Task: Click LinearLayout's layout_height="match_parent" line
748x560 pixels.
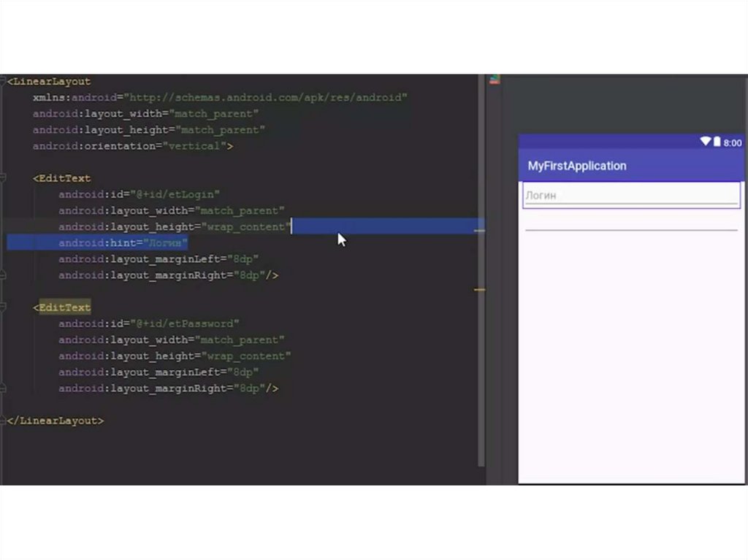Action: pos(149,130)
